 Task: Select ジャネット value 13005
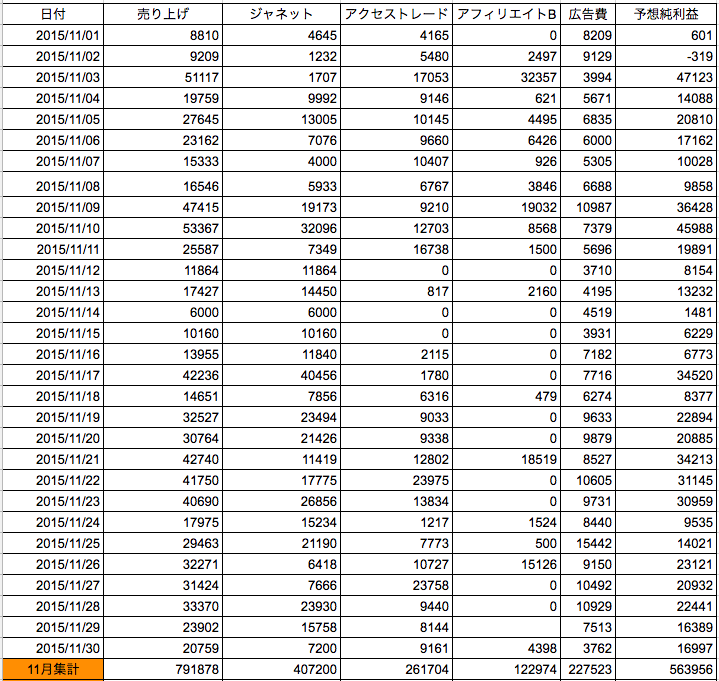pyautogui.click(x=282, y=120)
